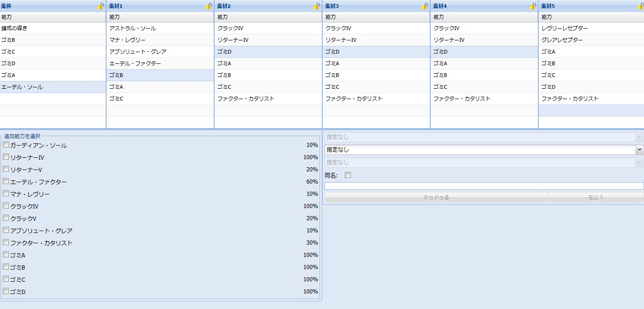Click the text field below 同名

(x=483, y=186)
